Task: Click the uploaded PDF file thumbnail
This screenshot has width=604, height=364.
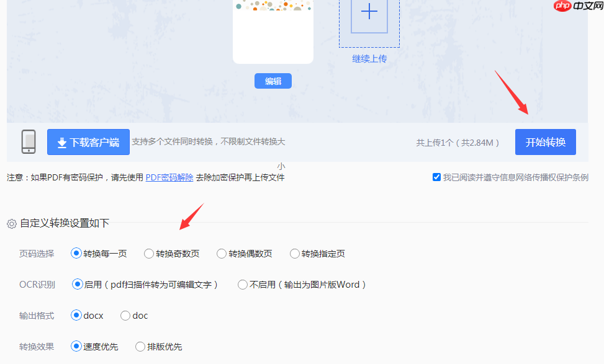Action: (x=273, y=32)
